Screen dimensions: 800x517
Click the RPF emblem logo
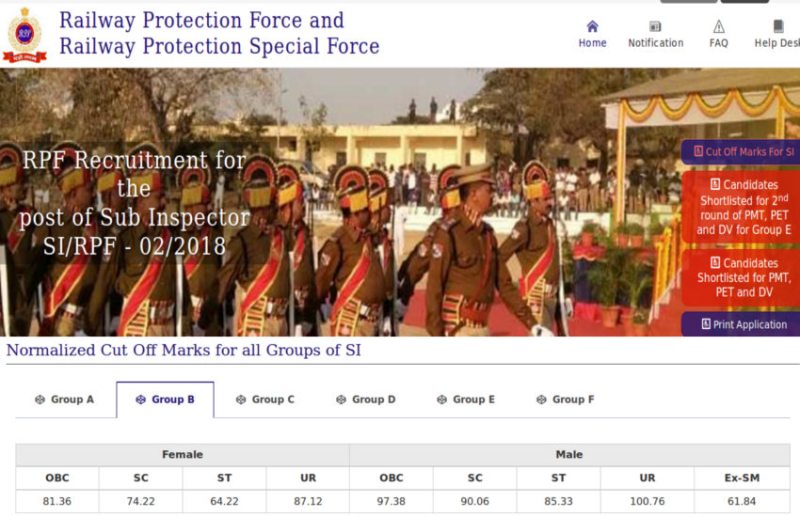tap(24, 35)
